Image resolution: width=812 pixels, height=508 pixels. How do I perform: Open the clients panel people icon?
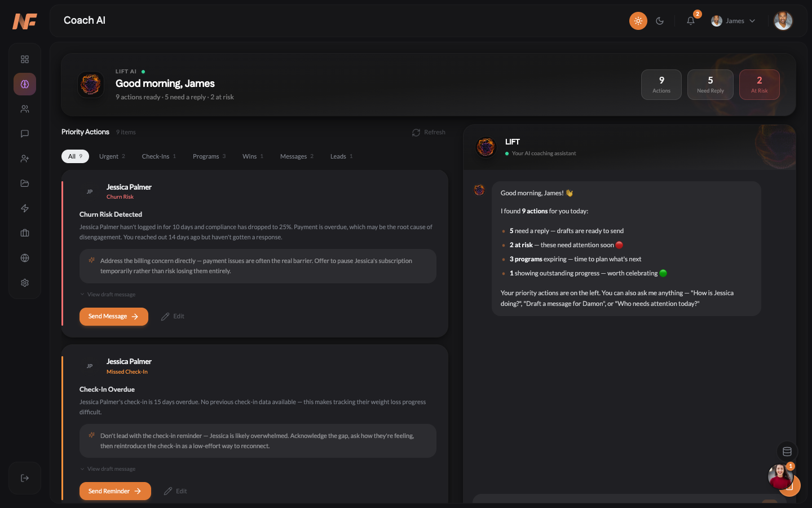click(x=24, y=108)
